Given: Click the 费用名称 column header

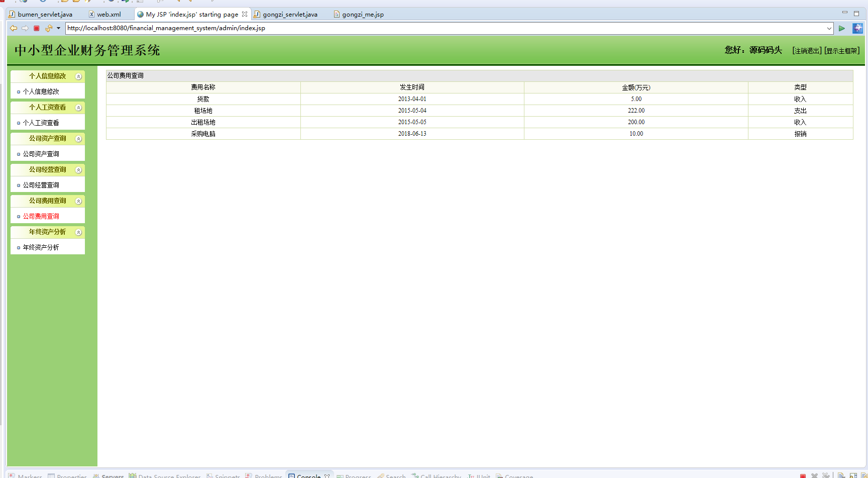Looking at the screenshot, I should (x=203, y=87).
